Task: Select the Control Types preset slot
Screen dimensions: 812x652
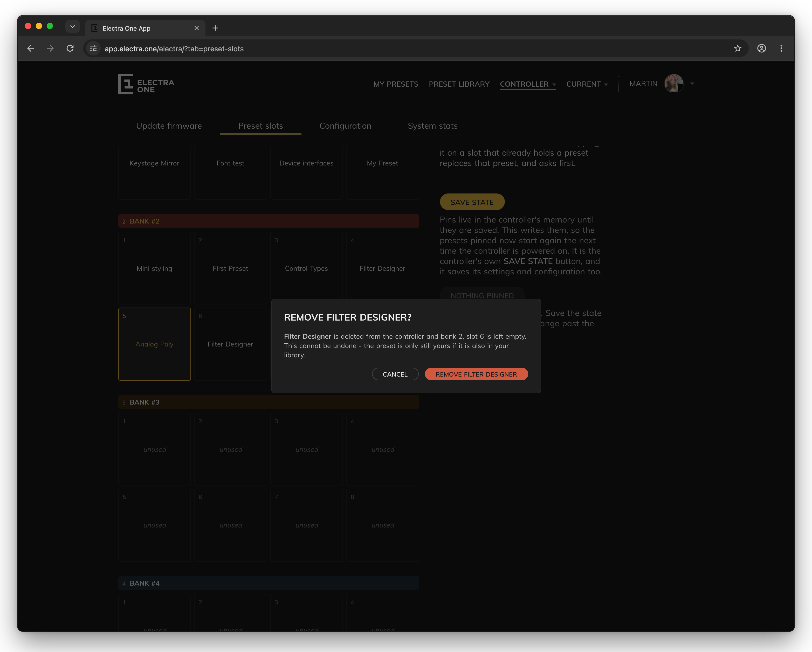Action: (307, 265)
